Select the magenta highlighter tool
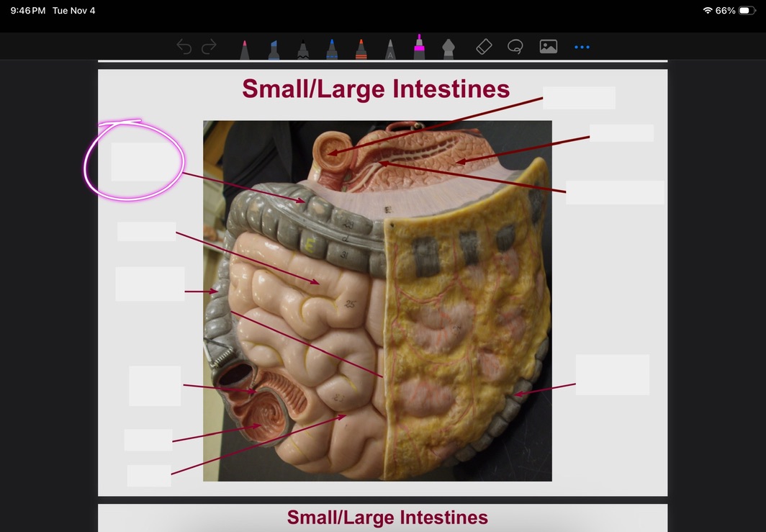 [418, 48]
